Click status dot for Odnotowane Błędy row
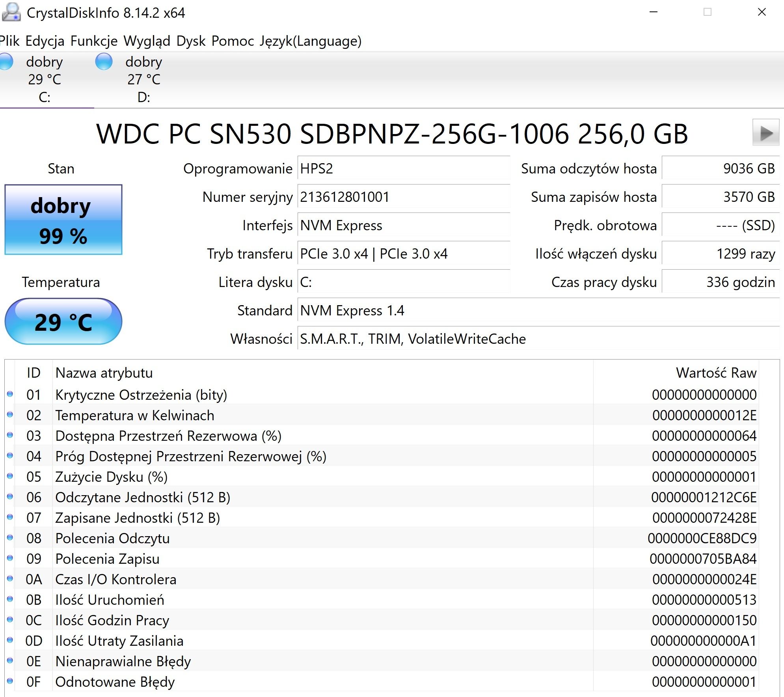784x697 pixels. pos(10,681)
